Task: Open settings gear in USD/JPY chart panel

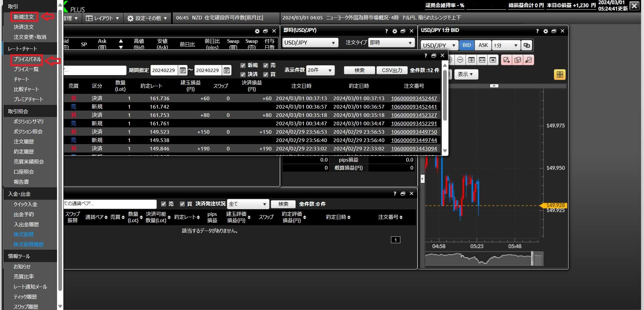Action: pos(545,31)
